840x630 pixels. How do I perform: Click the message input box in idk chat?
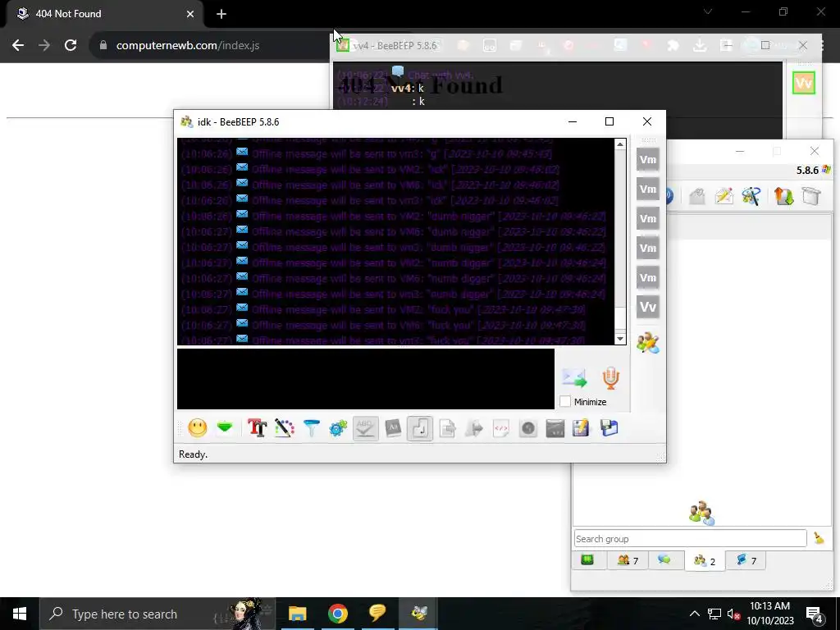coord(366,379)
